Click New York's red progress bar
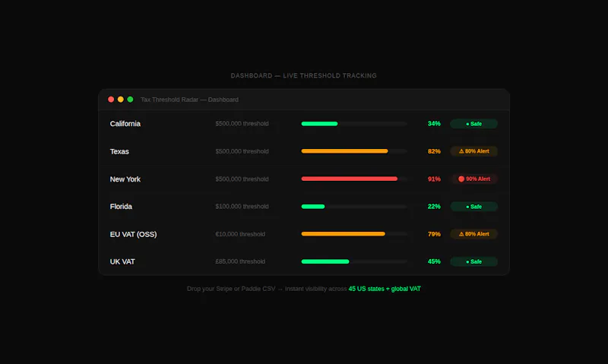Viewport: 608px width, 364px height. point(350,179)
